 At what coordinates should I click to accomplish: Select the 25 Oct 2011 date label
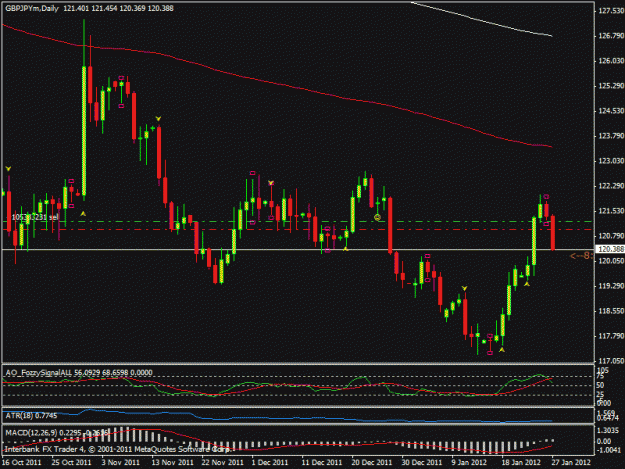pyautogui.click(x=71, y=463)
